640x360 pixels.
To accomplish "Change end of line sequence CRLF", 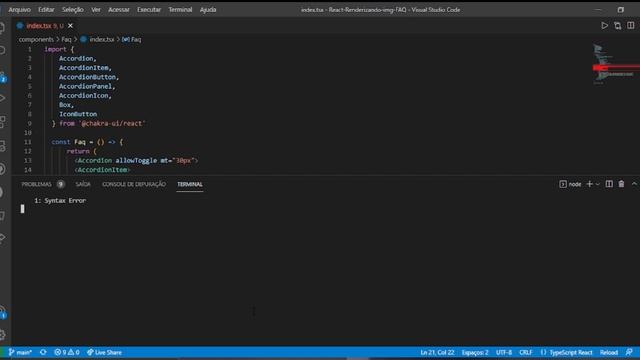I will [x=526, y=352].
